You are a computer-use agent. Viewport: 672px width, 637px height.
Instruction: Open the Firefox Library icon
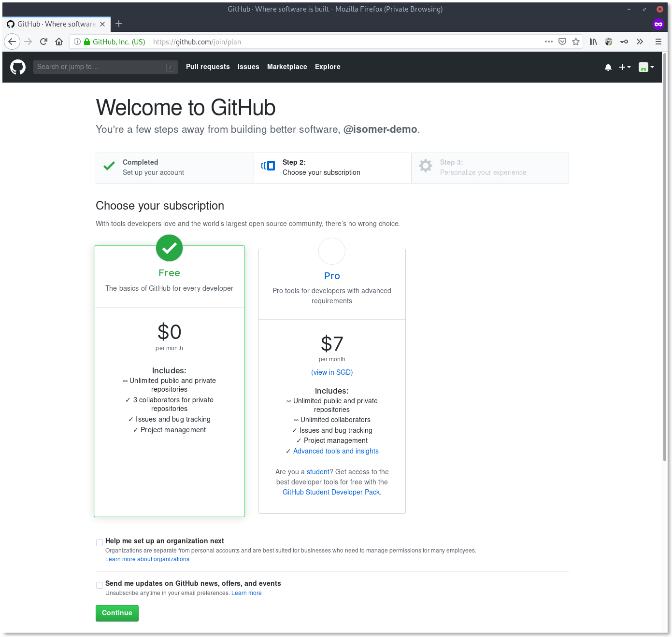click(593, 42)
